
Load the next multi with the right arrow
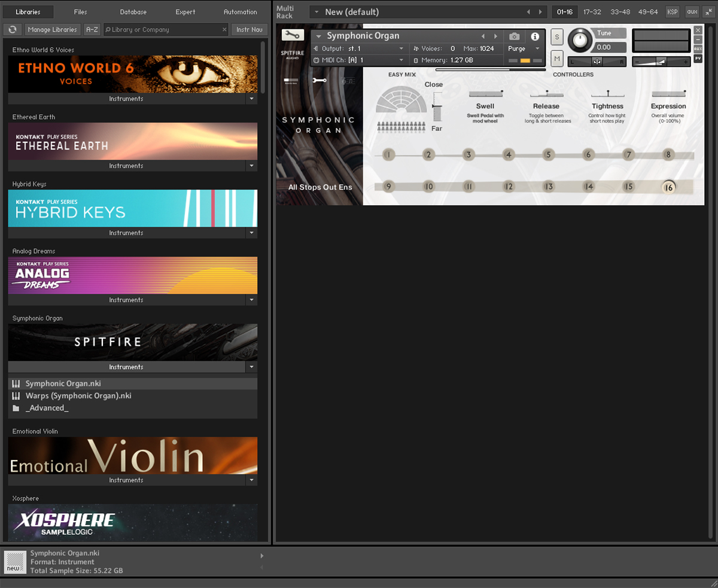pos(540,12)
